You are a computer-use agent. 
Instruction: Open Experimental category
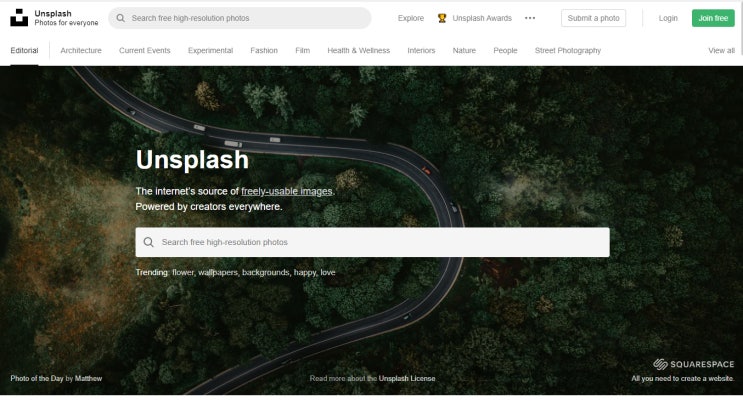pos(210,50)
